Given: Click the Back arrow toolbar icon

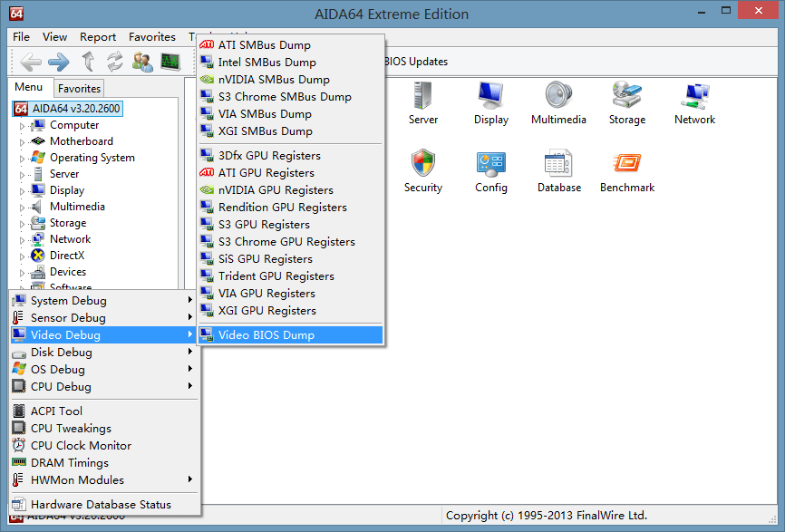Looking at the screenshot, I should pos(31,62).
